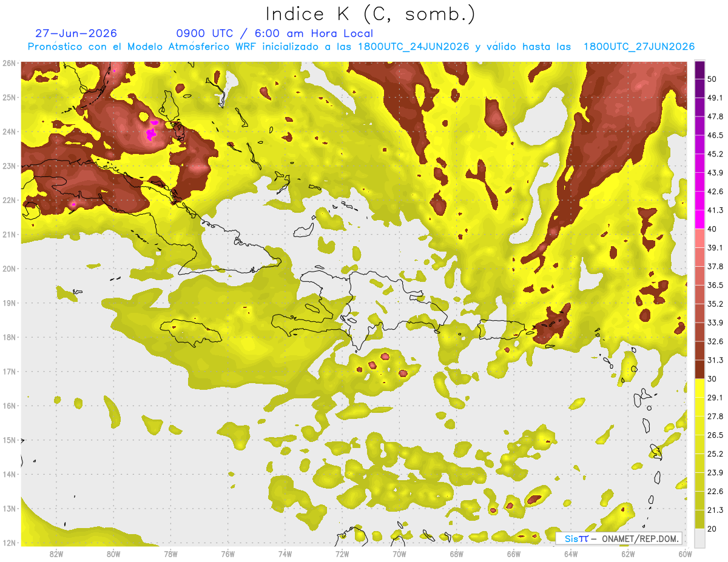Click the '0900 UTC / 6:00 am Hora Local' text
This screenshot has width=728, height=562.
click(x=274, y=33)
